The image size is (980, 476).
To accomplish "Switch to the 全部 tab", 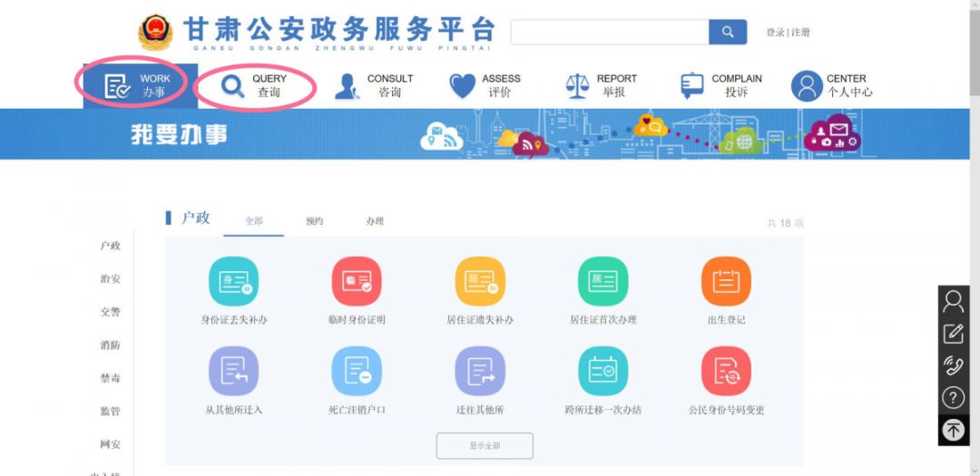I will 254,222.
